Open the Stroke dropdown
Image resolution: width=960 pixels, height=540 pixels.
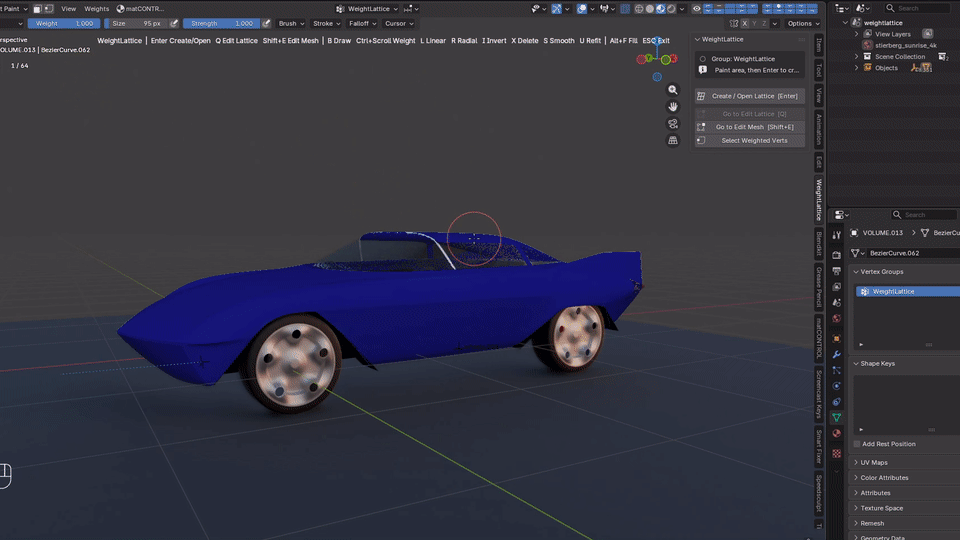point(326,23)
